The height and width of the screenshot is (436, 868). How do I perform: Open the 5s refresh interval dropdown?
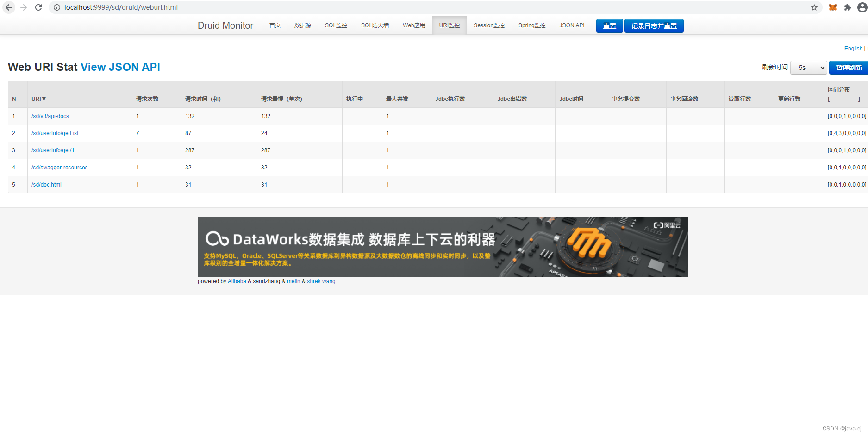pyautogui.click(x=808, y=68)
